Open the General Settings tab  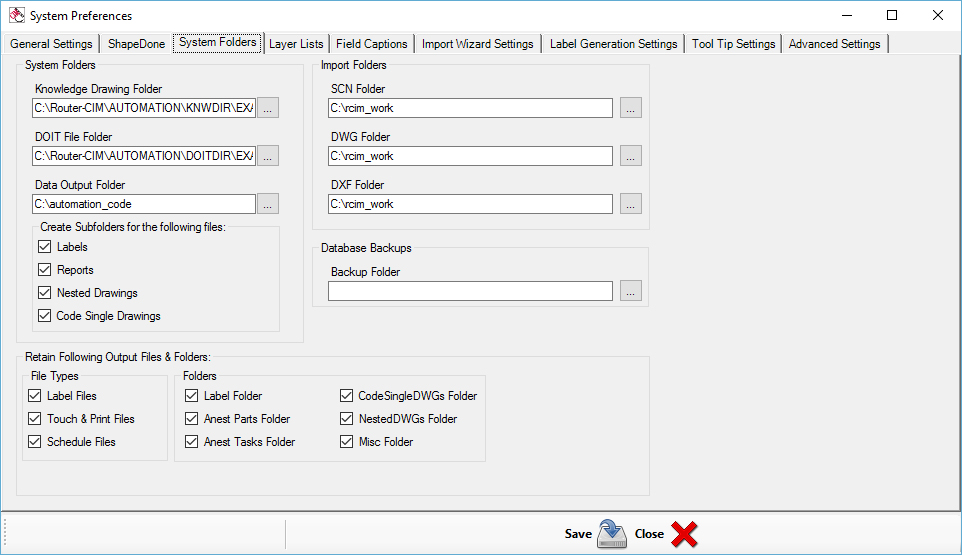51,44
